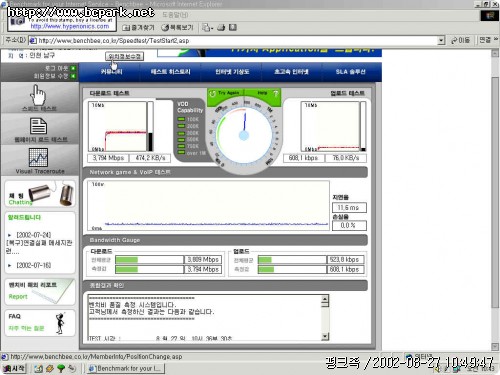Viewport: 500px width, 375px height.
Task: Click the blue advertisement banner at top
Action: [269, 53]
